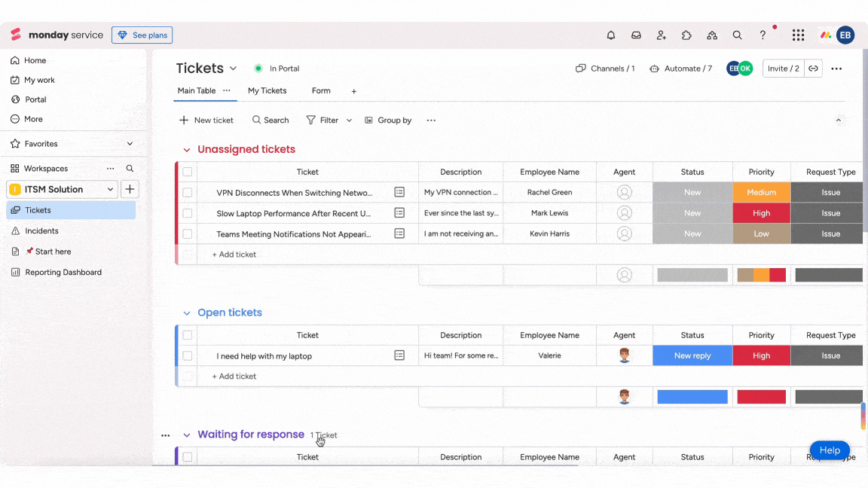Click the New ticket button

click(206, 120)
